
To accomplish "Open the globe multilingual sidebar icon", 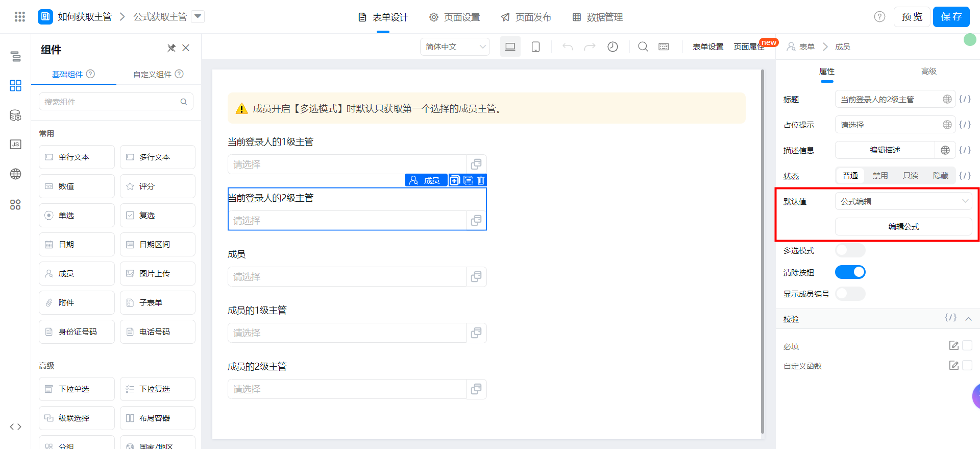I will [16, 174].
